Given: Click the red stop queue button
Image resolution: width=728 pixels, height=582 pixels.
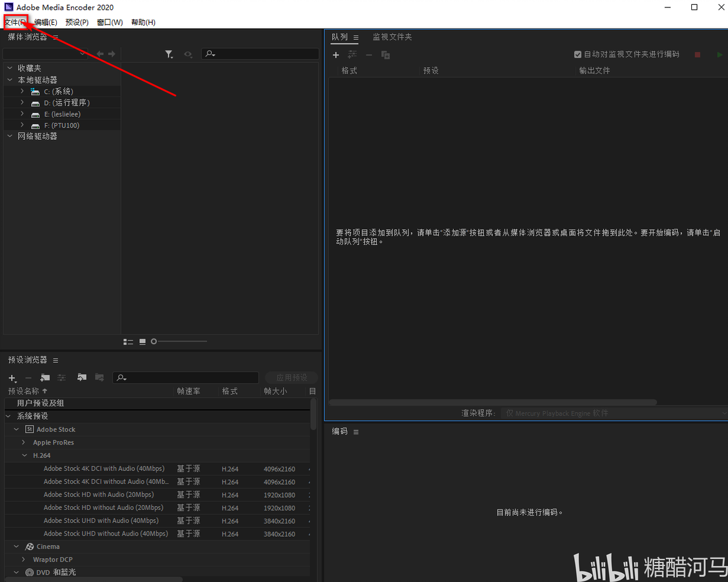Looking at the screenshot, I should tap(697, 55).
